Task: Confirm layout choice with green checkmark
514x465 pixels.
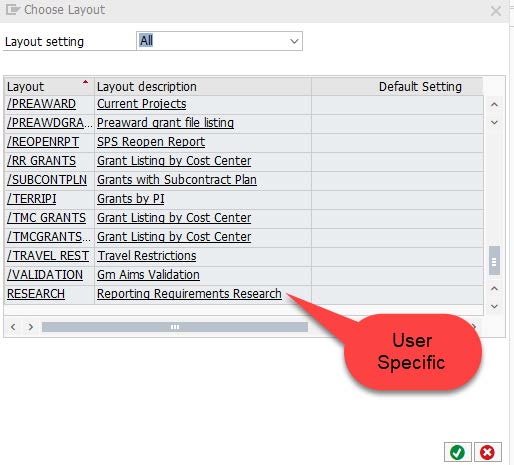Action: tap(457, 452)
